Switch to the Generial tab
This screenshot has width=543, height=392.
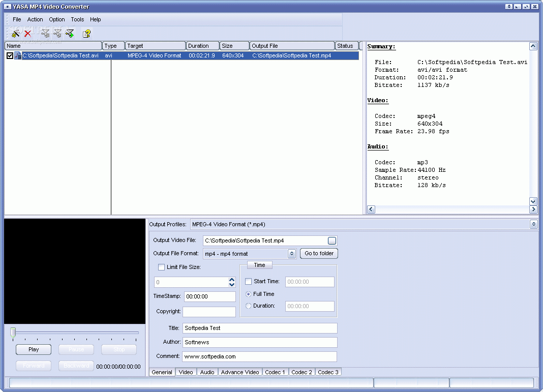162,372
